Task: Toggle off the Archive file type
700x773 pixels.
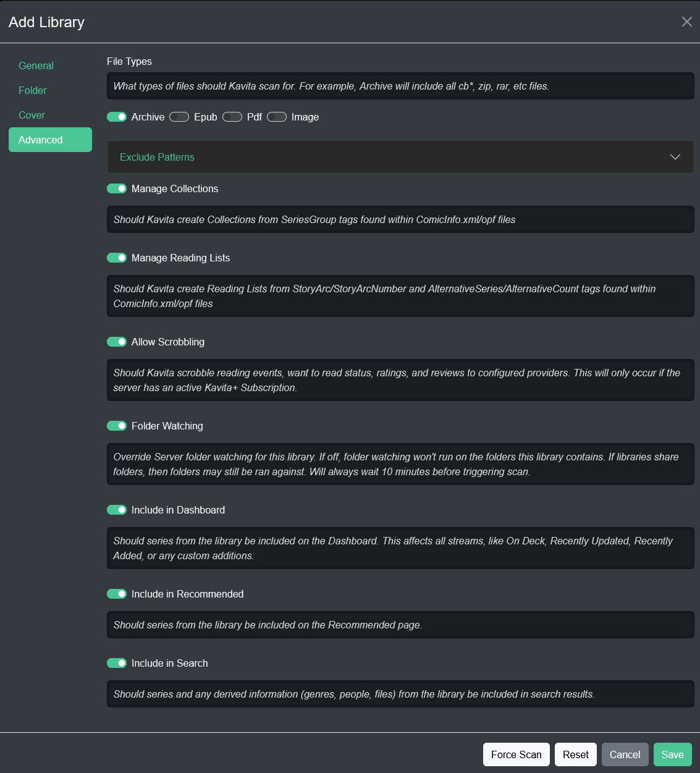Action: pos(117,117)
